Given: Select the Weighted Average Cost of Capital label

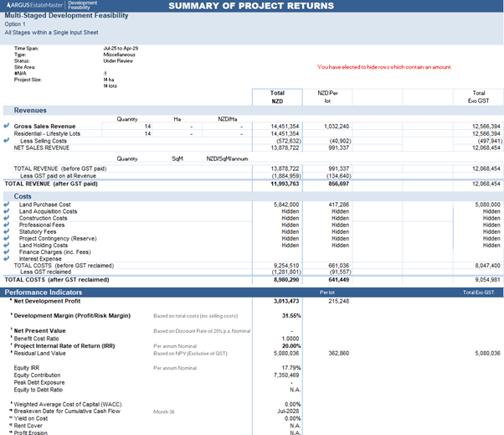Looking at the screenshot, I should 68,405.
